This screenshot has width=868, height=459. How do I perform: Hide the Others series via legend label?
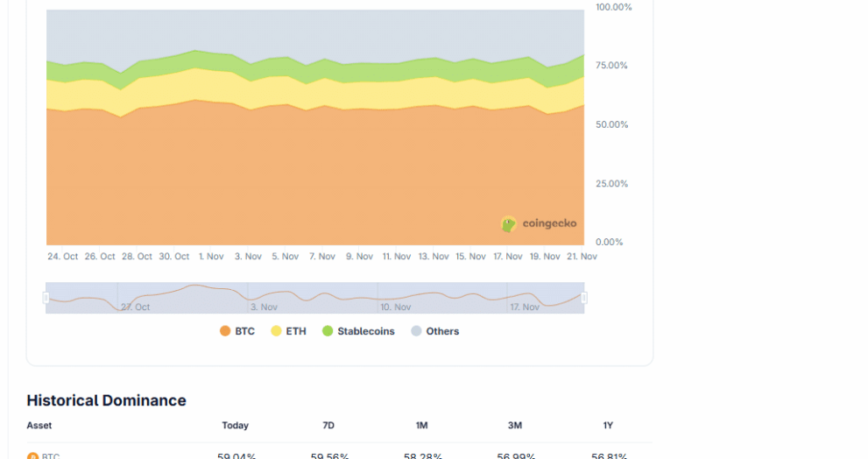point(442,331)
